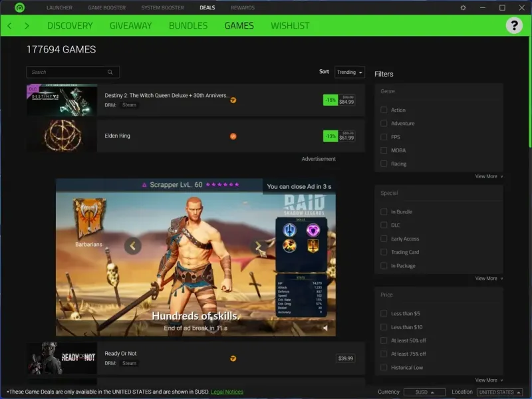Tick the In Package checkbox

click(x=384, y=265)
